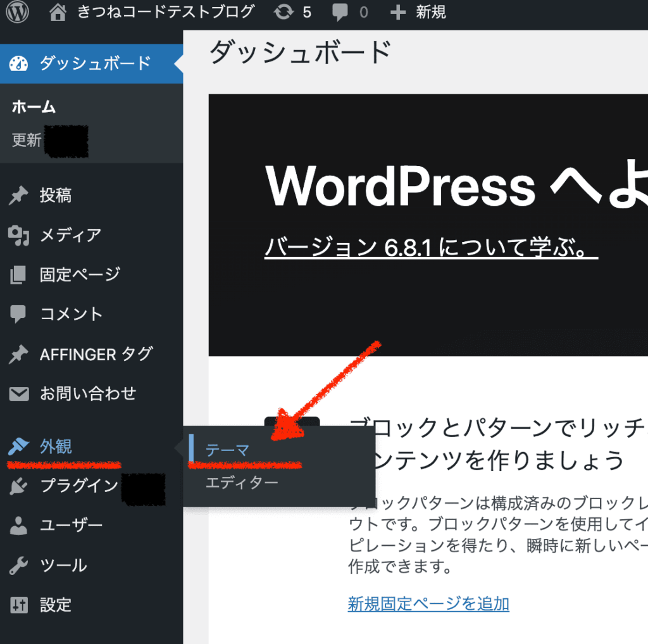Click the settings sliders icon beside 設定
The height and width of the screenshot is (644, 648).
(19, 605)
